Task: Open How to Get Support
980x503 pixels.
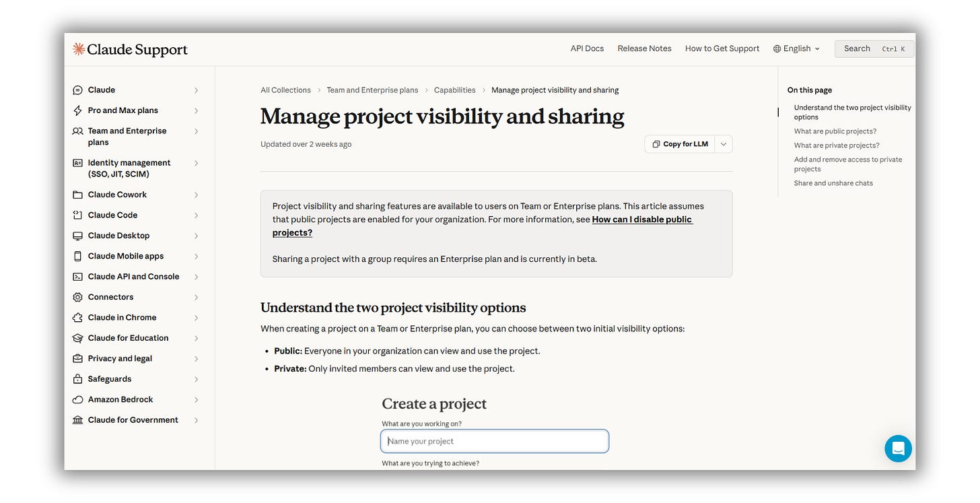Action: point(722,48)
